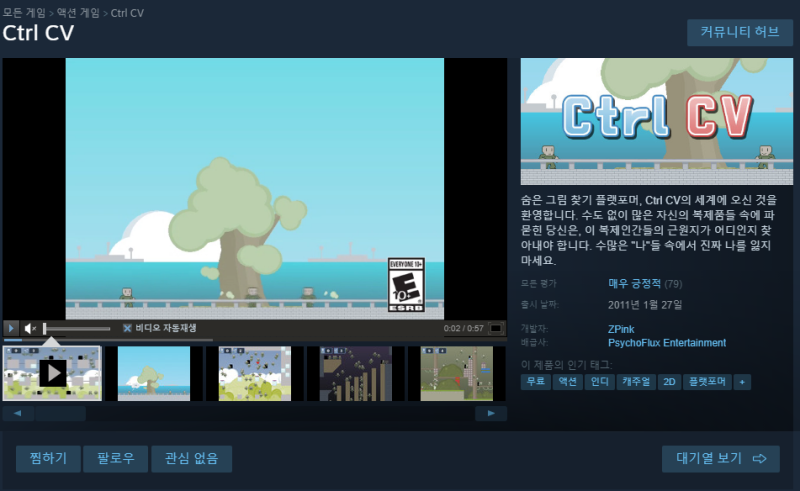Select the dark night level thumbnail
800x491 pixels.
click(356, 373)
